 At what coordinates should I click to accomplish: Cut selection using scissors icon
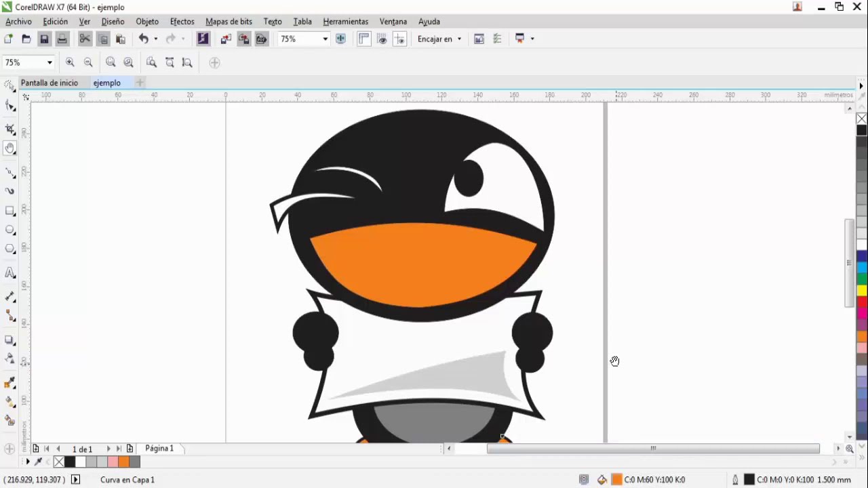click(85, 39)
